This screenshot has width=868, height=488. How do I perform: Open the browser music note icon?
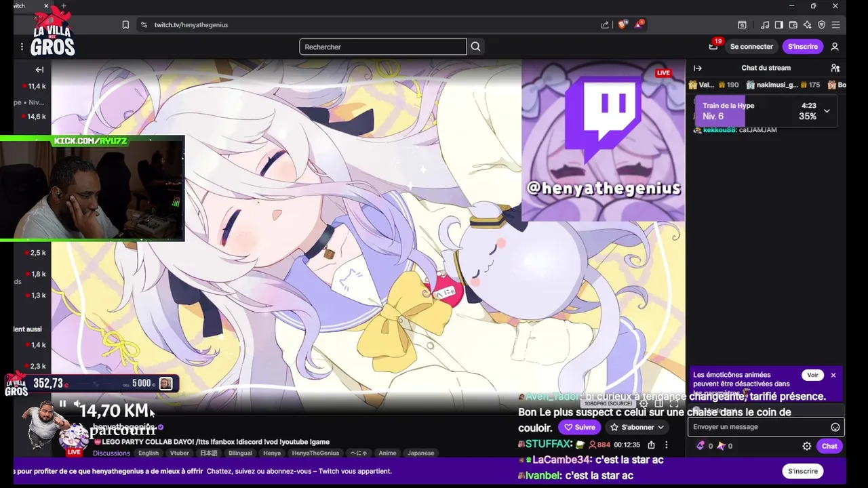click(x=765, y=25)
